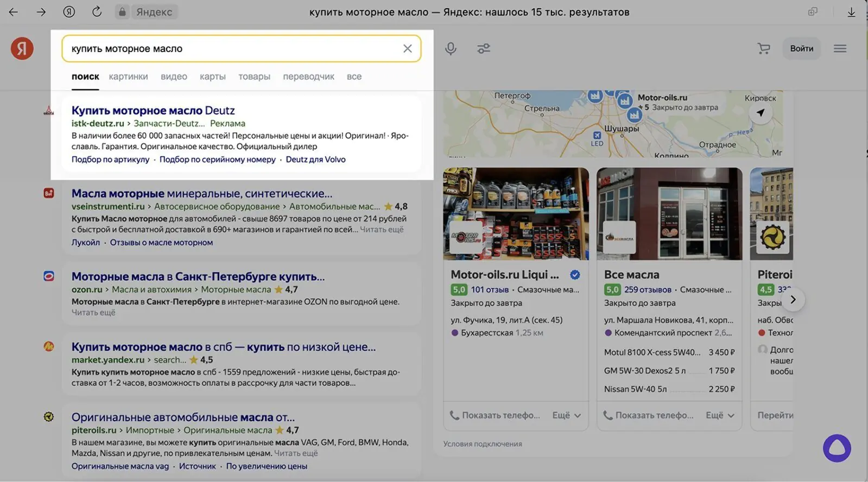Viewport: 868px width, 482px height.
Task: Go forward with the browser forward arrow
Action: [41, 12]
